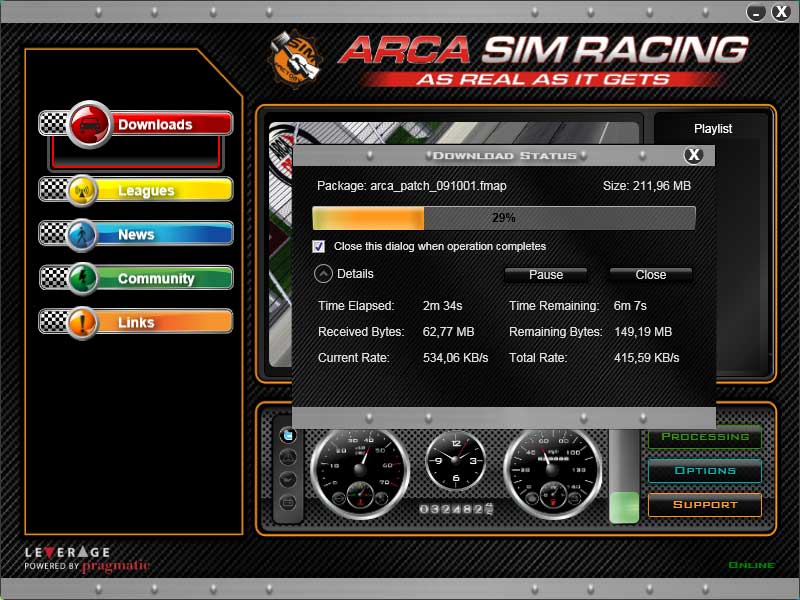Open the Links section

[136, 322]
